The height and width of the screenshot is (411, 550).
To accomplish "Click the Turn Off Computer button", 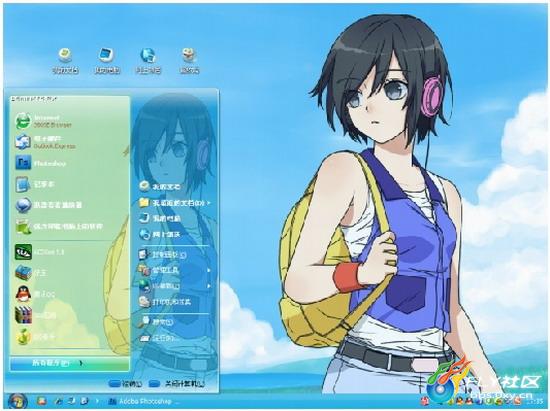I will pos(176,384).
